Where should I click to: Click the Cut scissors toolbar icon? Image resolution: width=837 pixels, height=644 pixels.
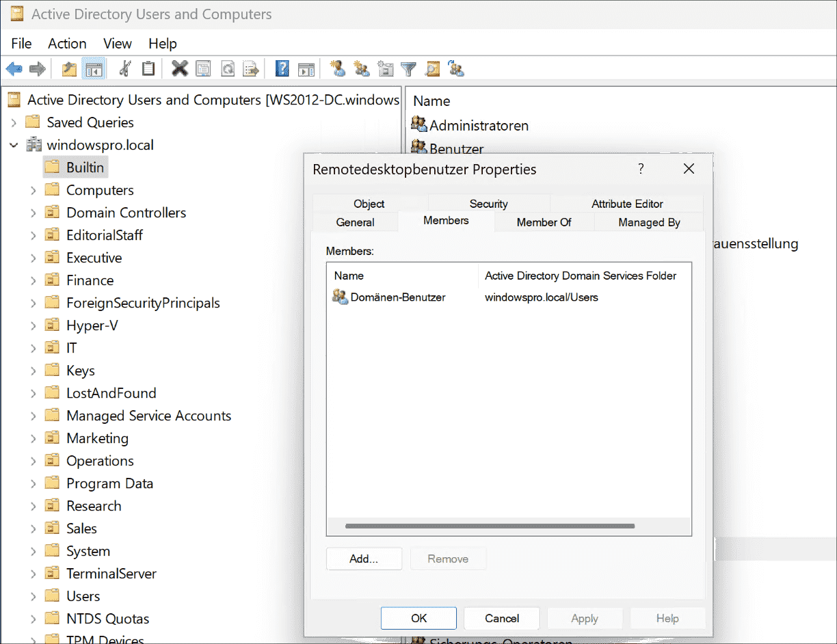[x=124, y=68]
